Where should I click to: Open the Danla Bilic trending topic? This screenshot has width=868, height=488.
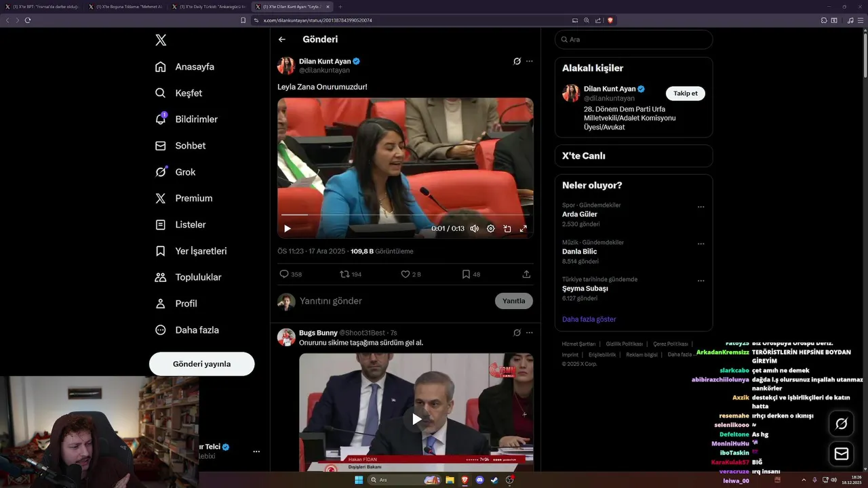click(580, 251)
